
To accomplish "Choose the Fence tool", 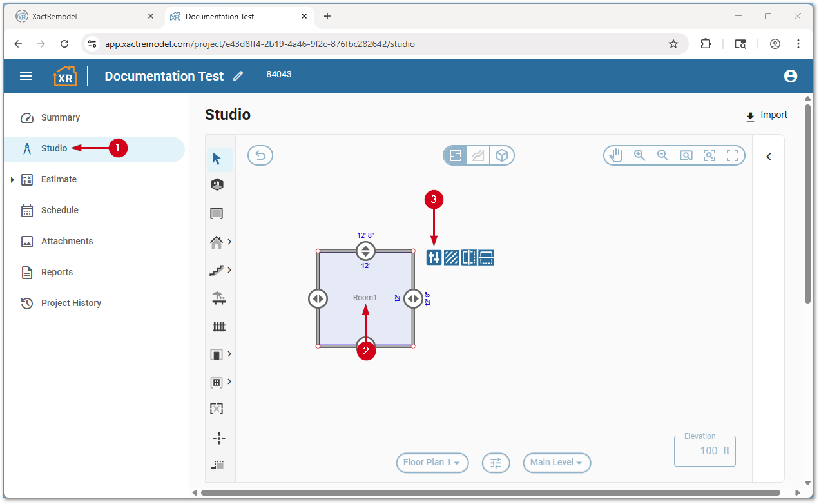I will [219, 326].
